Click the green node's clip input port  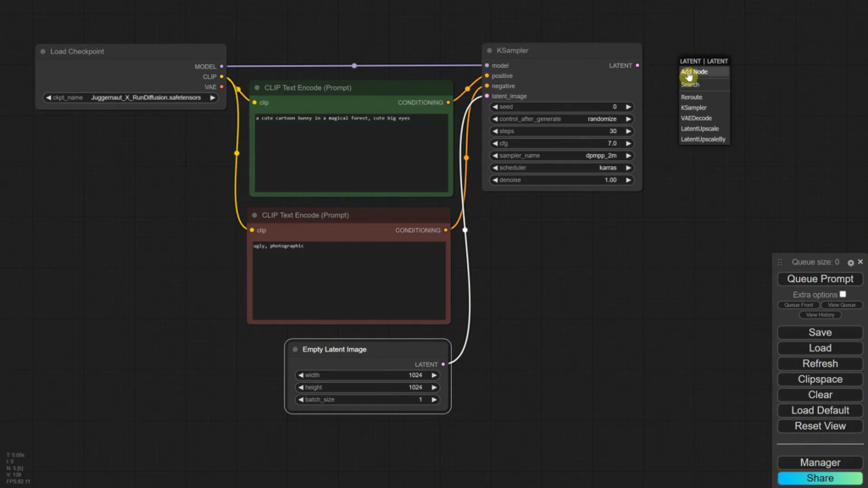click(254, 103)
